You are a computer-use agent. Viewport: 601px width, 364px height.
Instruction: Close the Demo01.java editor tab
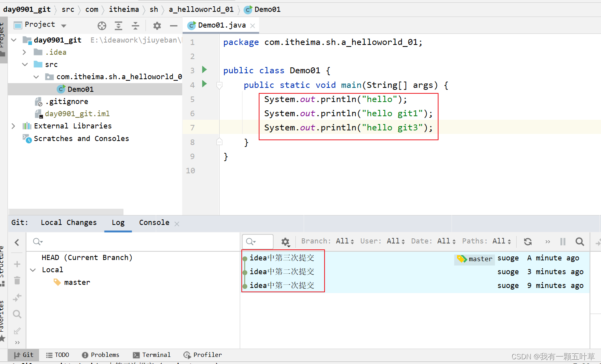[253, 26]
